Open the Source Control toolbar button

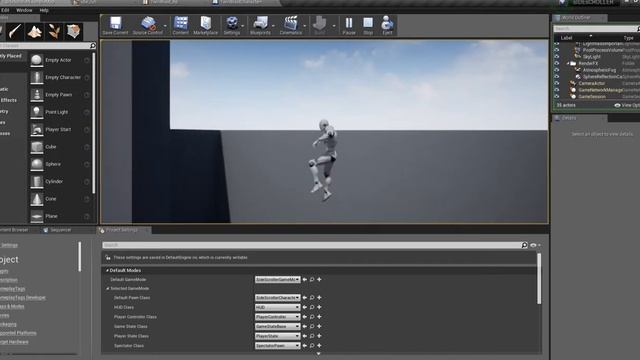click(148, 25)
